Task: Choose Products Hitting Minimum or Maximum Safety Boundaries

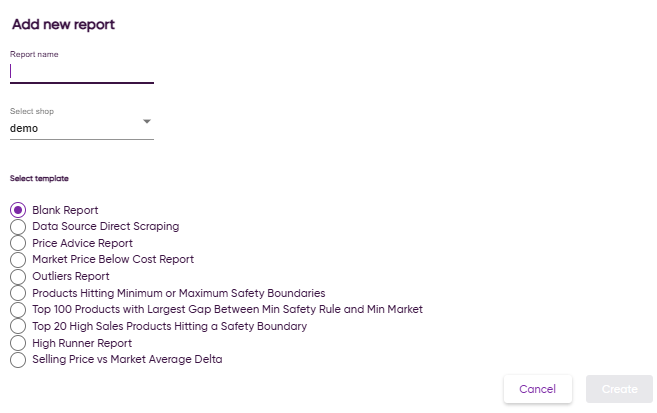Action: (x=18, y=293)
